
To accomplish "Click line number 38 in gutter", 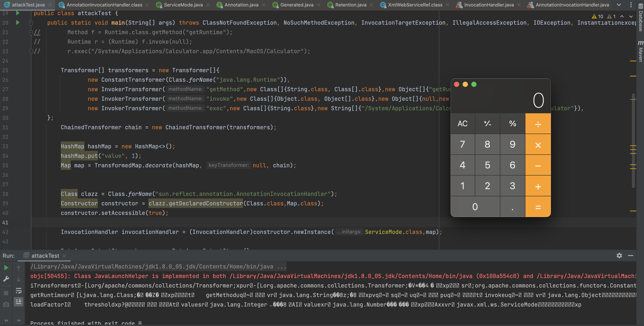I will pyautogui.click(x=5, y=194).
